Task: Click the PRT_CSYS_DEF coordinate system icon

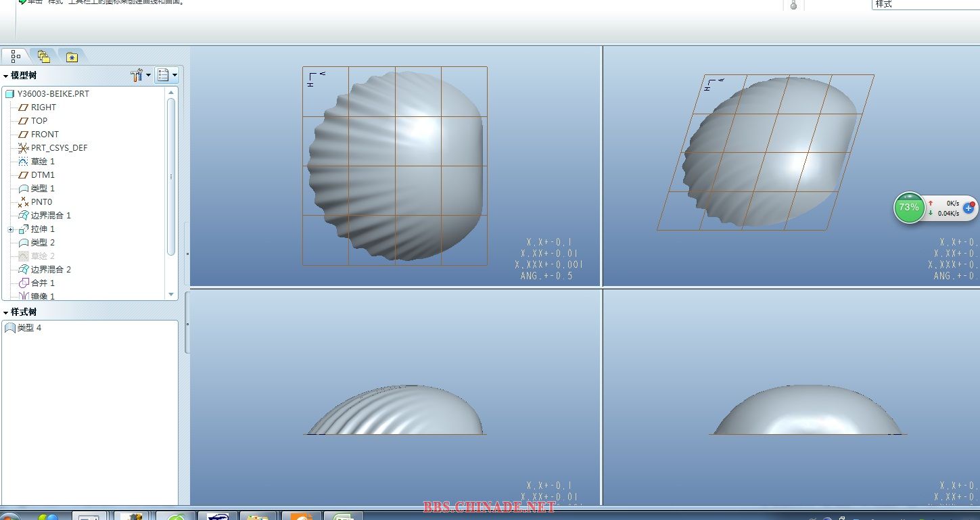Action: (x=23, y=148)
